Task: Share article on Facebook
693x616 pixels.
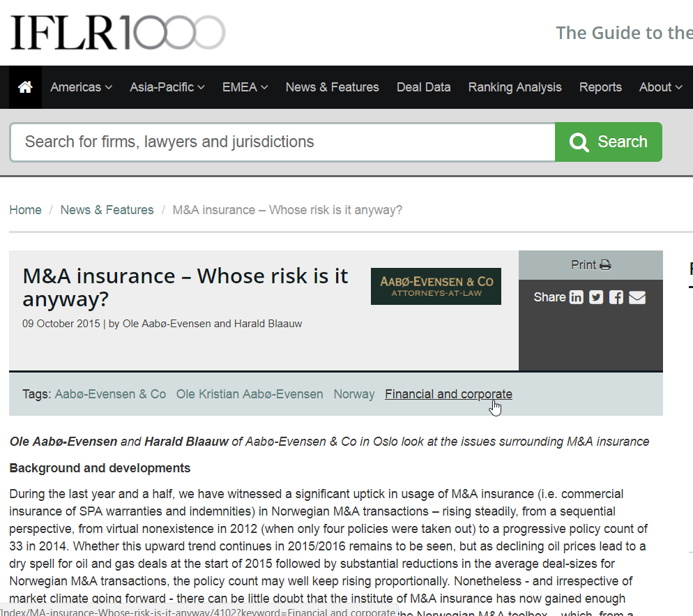Action: click(616, 297)
